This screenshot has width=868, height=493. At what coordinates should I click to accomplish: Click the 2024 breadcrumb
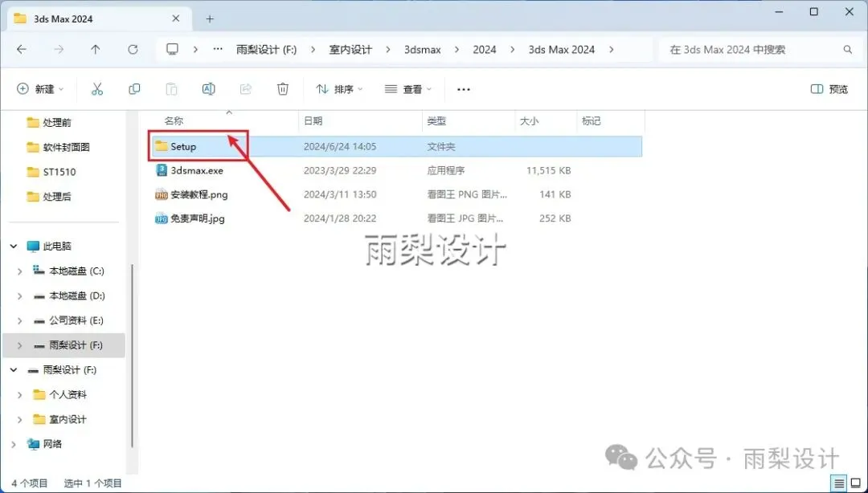click(485, 49)
